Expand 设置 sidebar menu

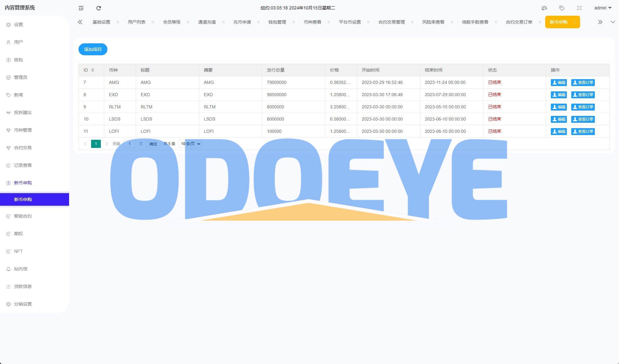[x=35, y=24]
